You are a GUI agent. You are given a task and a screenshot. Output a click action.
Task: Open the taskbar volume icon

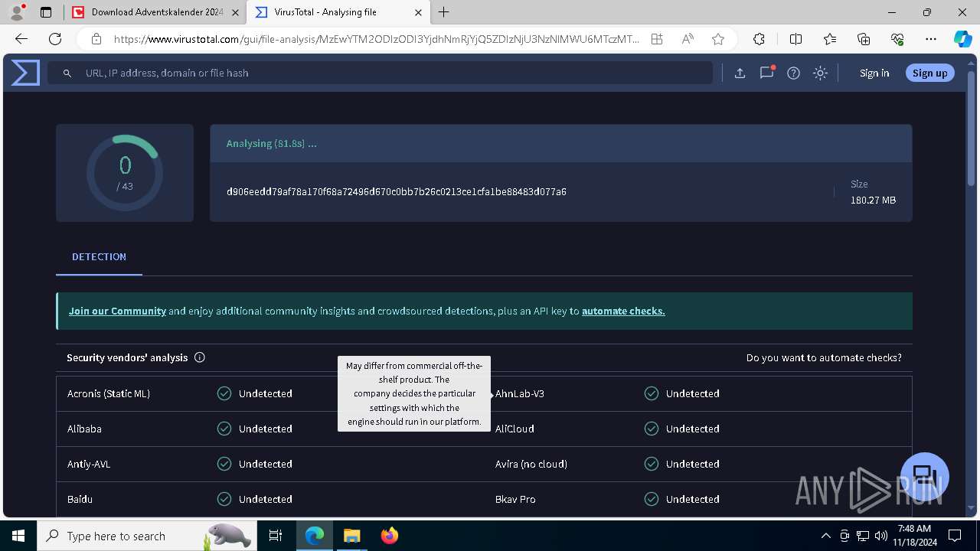click(x=880, y=536)
